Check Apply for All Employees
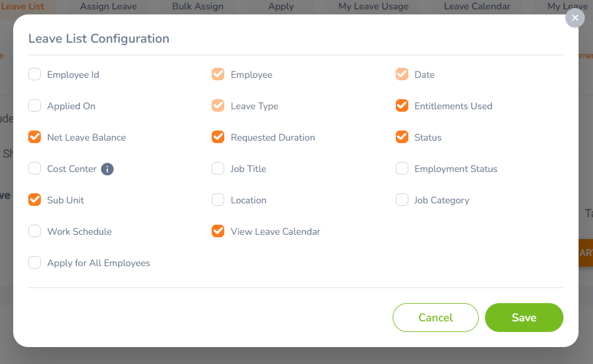Screen dimensions: 593x364 click(35, 263)
